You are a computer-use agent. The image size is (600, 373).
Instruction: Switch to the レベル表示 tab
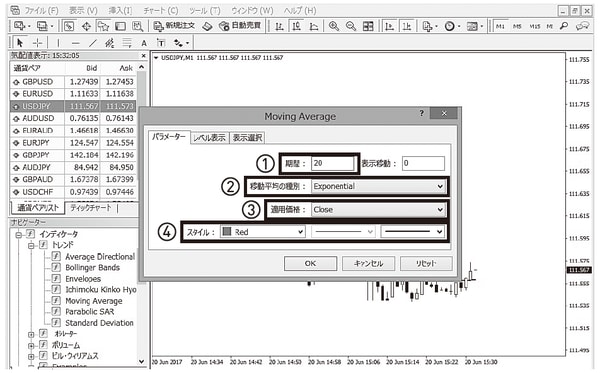[x=209, y=138]
